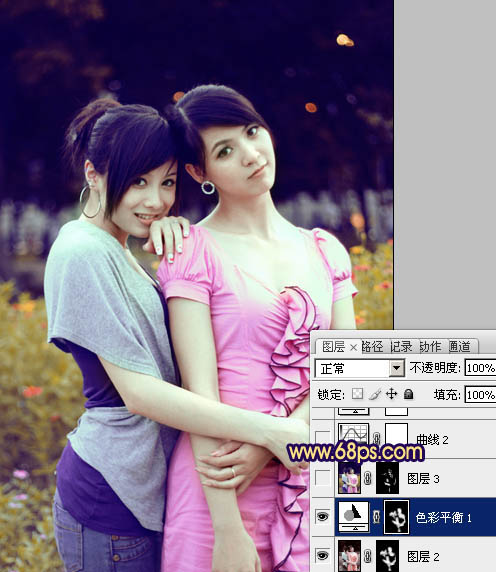Hide the 图层 2 layer
496x572 pixels.
[322, 556]
